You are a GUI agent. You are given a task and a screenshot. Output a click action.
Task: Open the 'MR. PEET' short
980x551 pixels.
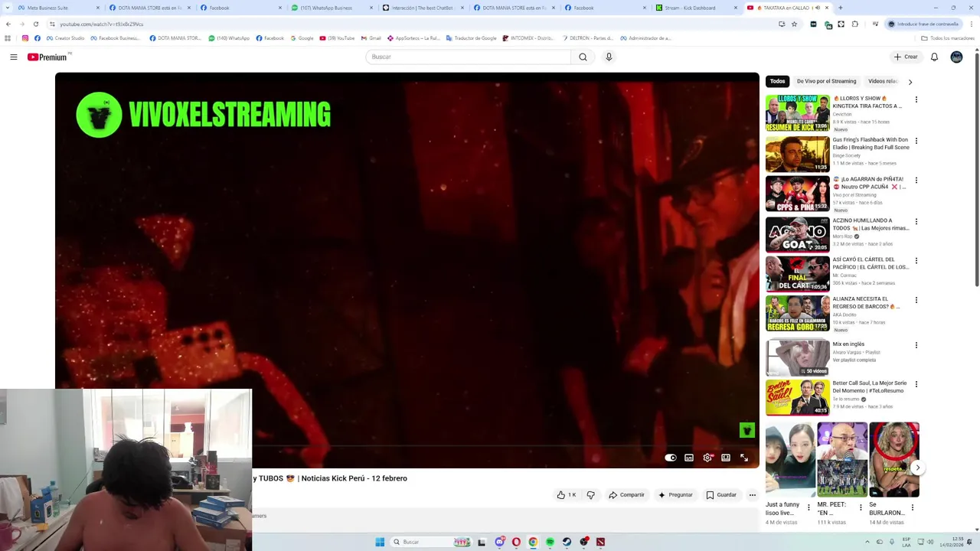tap(842, 459)
